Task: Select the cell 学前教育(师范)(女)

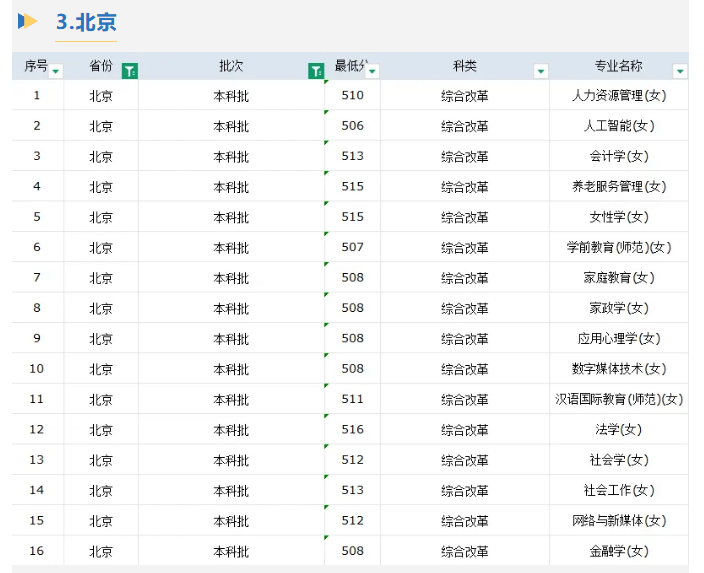Action: click(619, 247)
